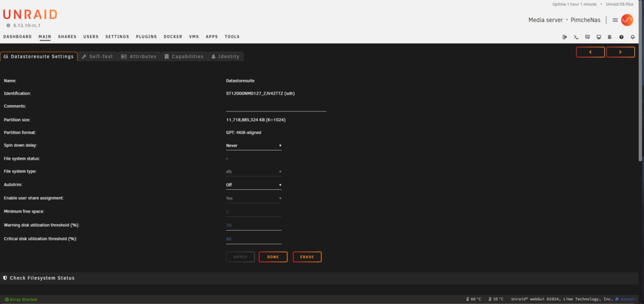Open Enable user share assignment dropdown
Screen dimensions: 644x304
(253, 198)
